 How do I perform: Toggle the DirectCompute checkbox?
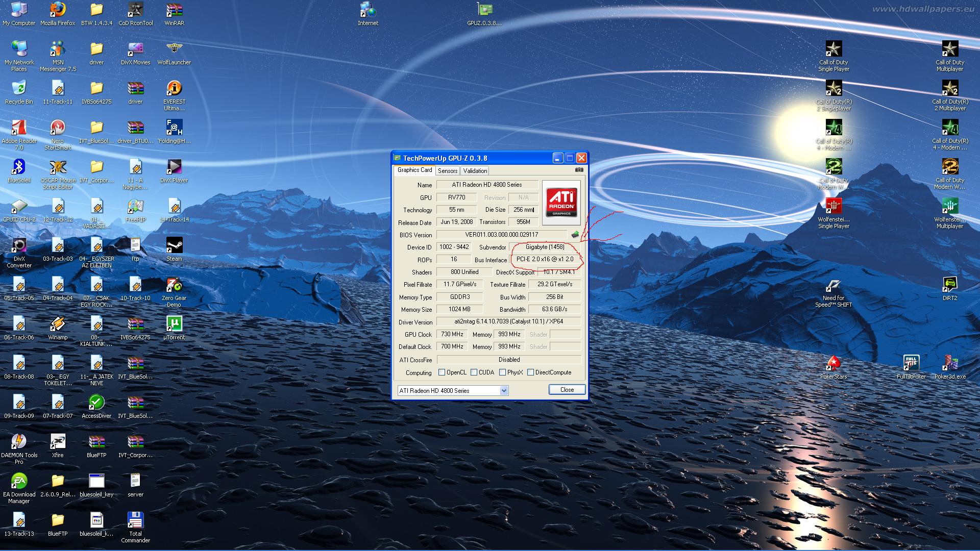tap(531, 372)
